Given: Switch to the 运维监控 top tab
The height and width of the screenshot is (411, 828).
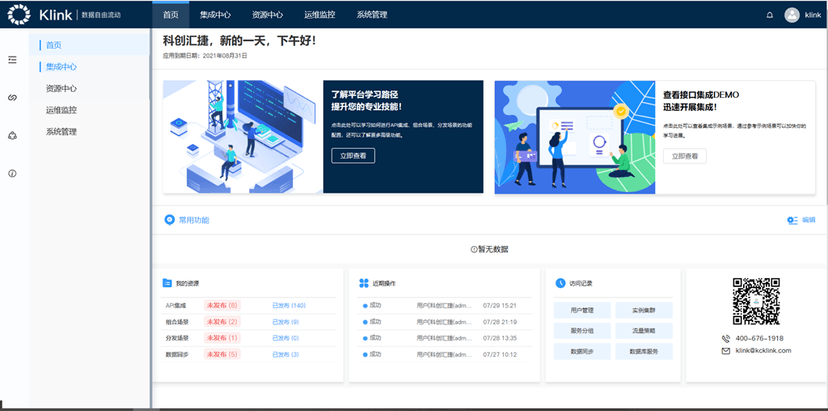Looking at the screenshot, I should (x=318, y=15).
